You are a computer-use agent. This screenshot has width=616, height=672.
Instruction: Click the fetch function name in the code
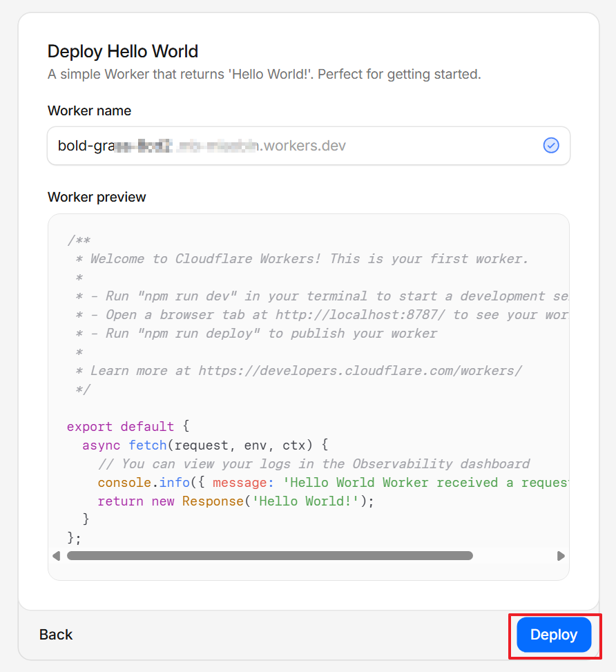[x=147, y=445]
